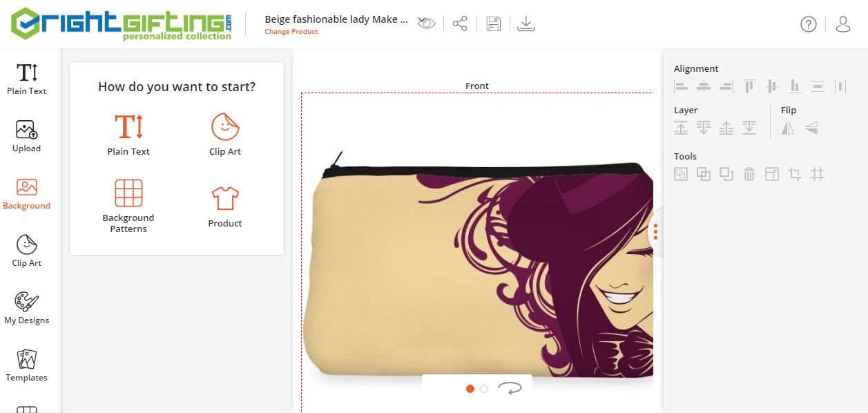The image size is (868, 413).
Task: Open the right panel orange dots handle
Action: [x=655, y=231]
